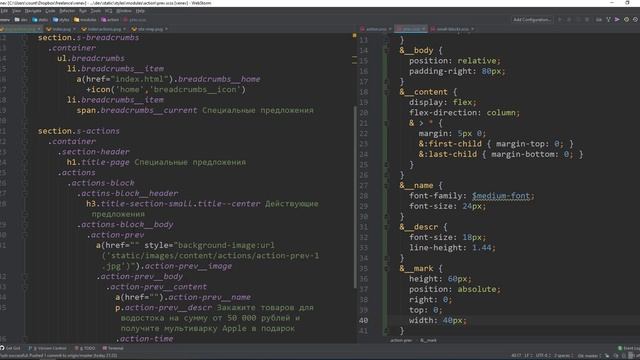Viewport: 640px width, 360px height.
Task: Click 'section.s-actions' line in pug editor
Action: pyautogui.click(x=79, y=131)
